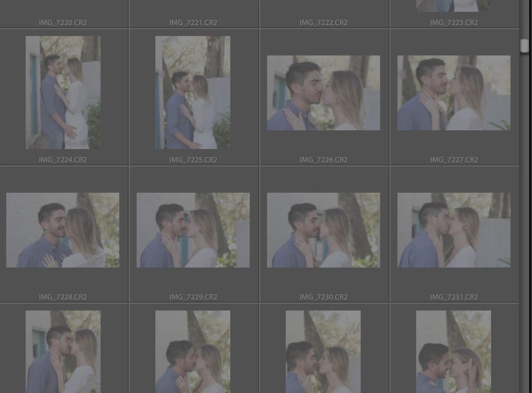The height and width of the screenshot is (393, 532).
Task: Select the IMG_7225.CR2 thumbnail
Action: click(193, 93)
